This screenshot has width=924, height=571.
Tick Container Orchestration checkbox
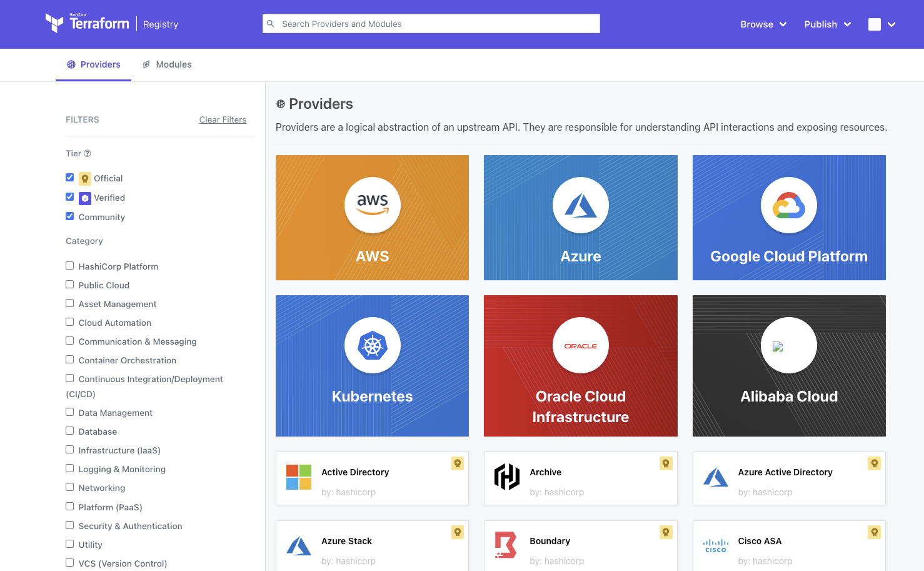tap(70, 360)
